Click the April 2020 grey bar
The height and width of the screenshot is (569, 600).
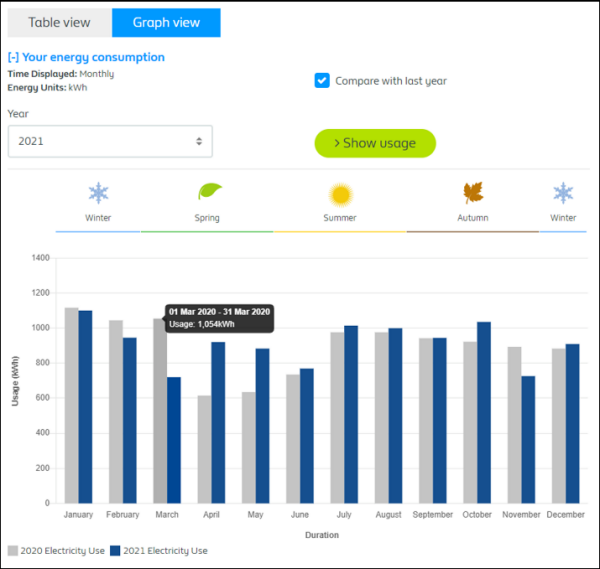(x=204, y=449)
